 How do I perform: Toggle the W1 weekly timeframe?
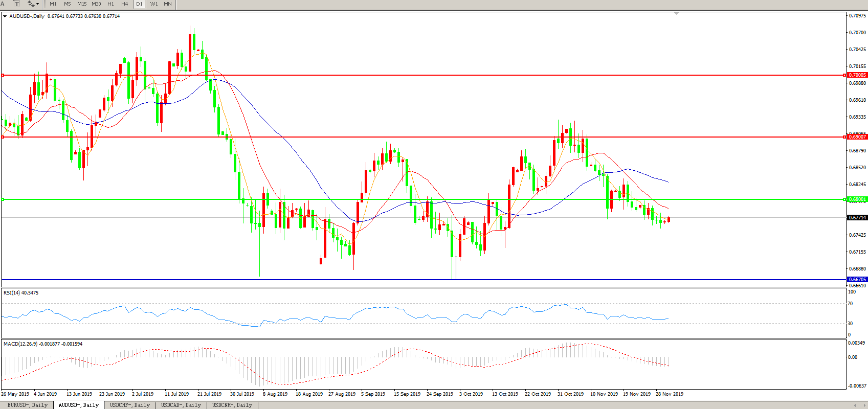(154, 4)
